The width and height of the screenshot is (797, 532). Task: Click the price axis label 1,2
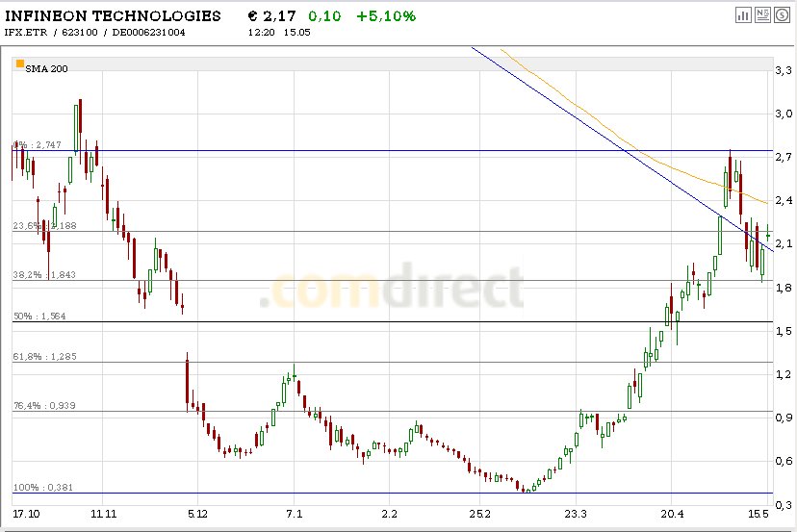784,374
